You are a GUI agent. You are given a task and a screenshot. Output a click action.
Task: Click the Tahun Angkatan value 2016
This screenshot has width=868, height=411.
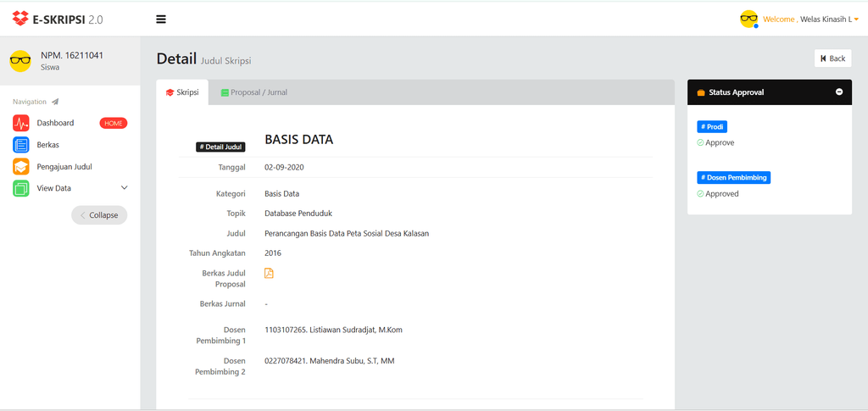[273, 253]
